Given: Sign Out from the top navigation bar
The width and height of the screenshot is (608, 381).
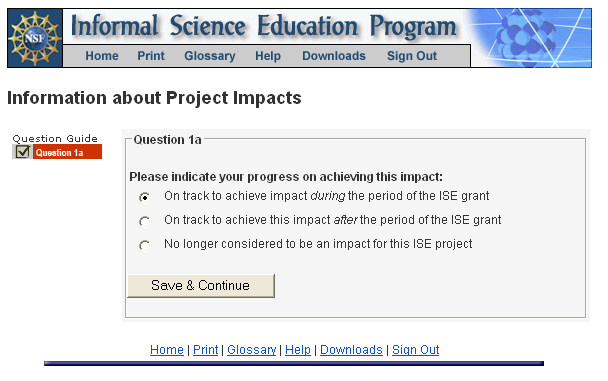Looking at the screenshot, I should point(412,56).
